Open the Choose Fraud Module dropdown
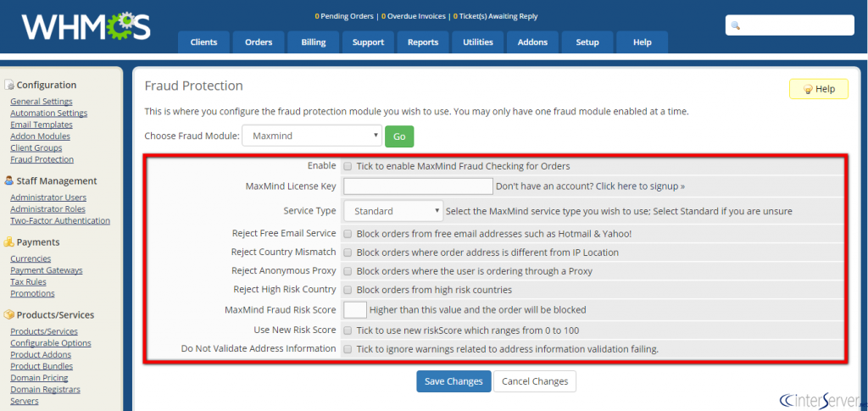Image resolution: width=868 pixels, height=411 pixels. 312,136
